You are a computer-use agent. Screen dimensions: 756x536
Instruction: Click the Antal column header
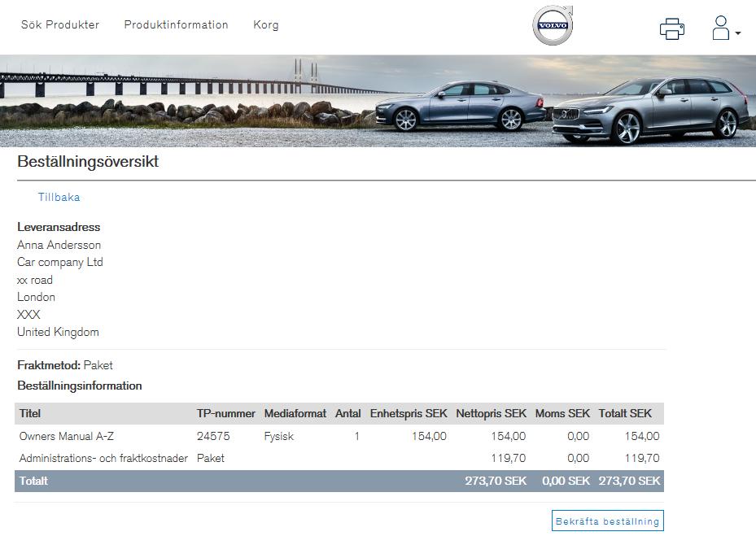tap(348, 413)
